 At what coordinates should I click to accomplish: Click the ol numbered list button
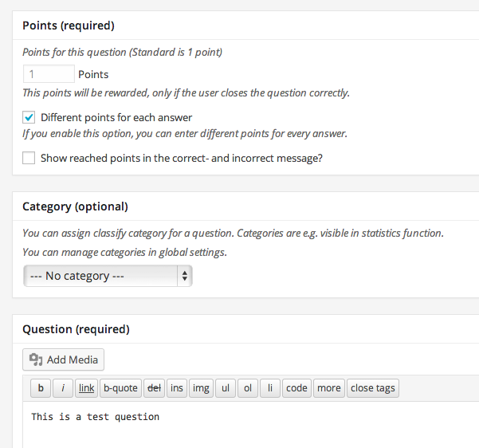click(x=248, y=388)
